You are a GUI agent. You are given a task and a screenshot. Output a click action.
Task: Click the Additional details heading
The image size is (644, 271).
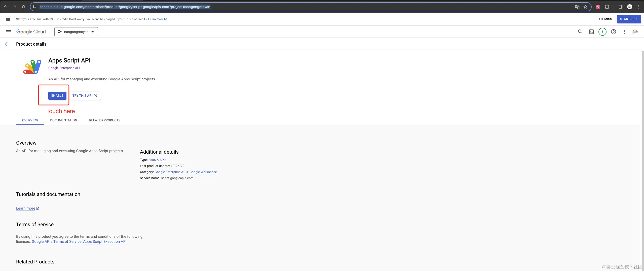159,152
